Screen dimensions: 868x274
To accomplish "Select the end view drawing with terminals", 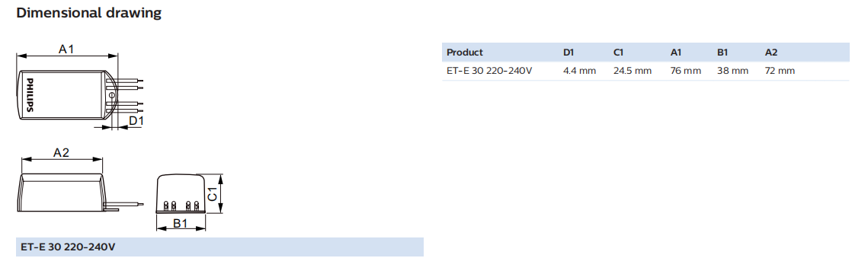I will click(x=181, y=193).
